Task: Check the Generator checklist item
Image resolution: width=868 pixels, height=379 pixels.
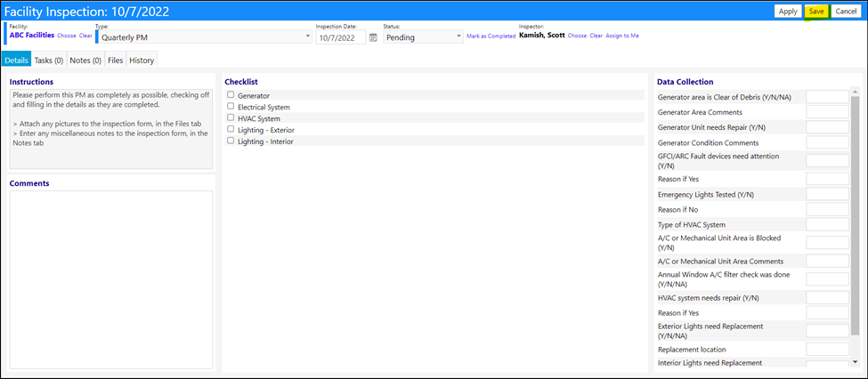Action: pyautogui.click(x=231, y=94)
